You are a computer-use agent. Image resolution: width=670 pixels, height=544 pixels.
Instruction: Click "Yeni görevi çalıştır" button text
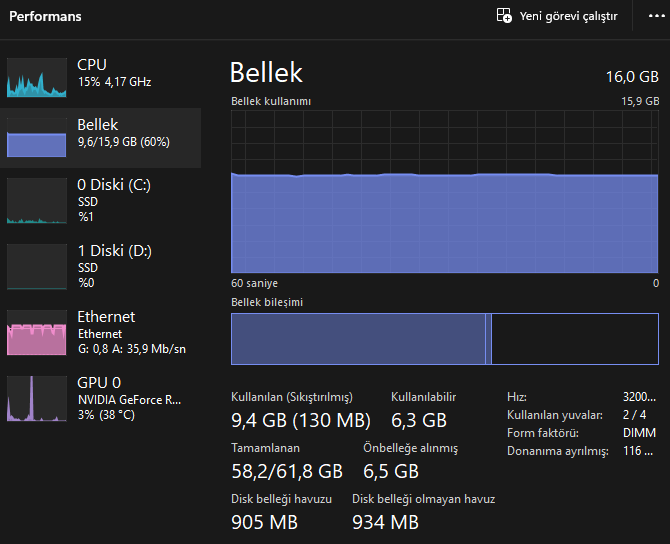coord(568,16)
